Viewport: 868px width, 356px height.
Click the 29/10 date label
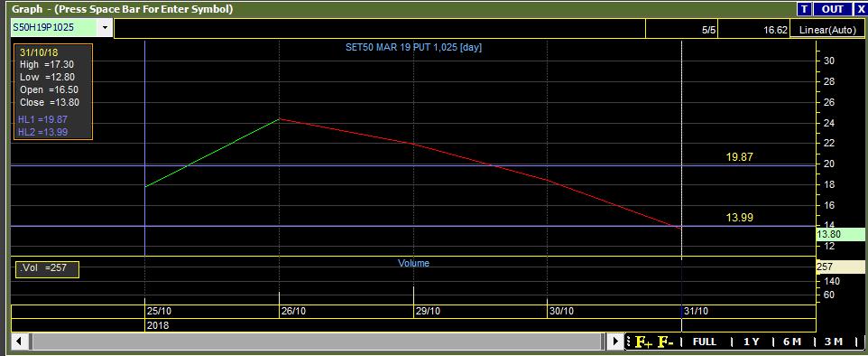[x=428, y=311]
